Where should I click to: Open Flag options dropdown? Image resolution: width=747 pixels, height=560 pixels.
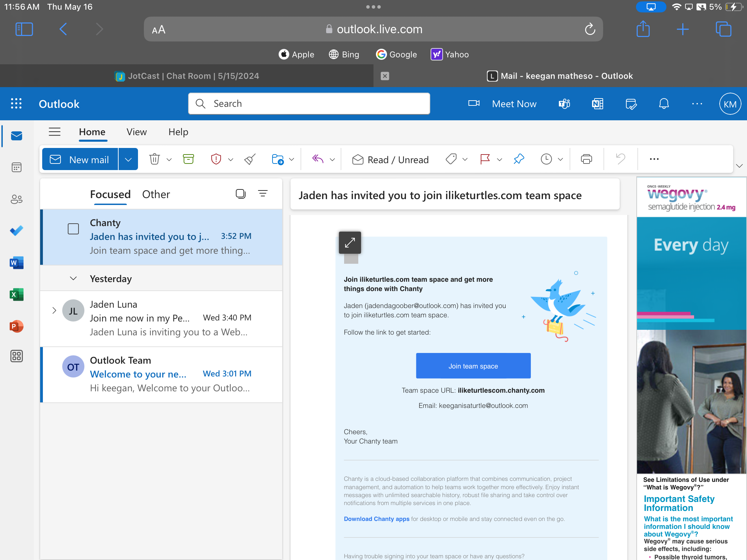499,159
